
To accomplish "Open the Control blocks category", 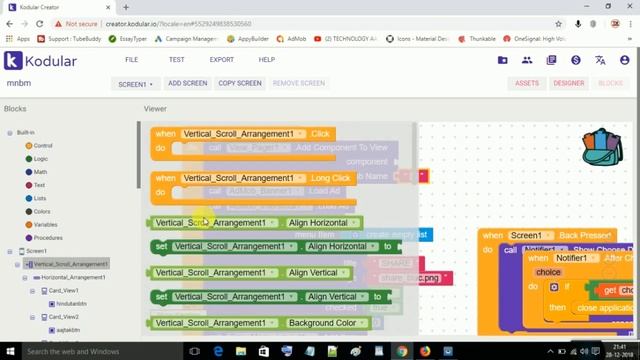I will coord(39,146).
